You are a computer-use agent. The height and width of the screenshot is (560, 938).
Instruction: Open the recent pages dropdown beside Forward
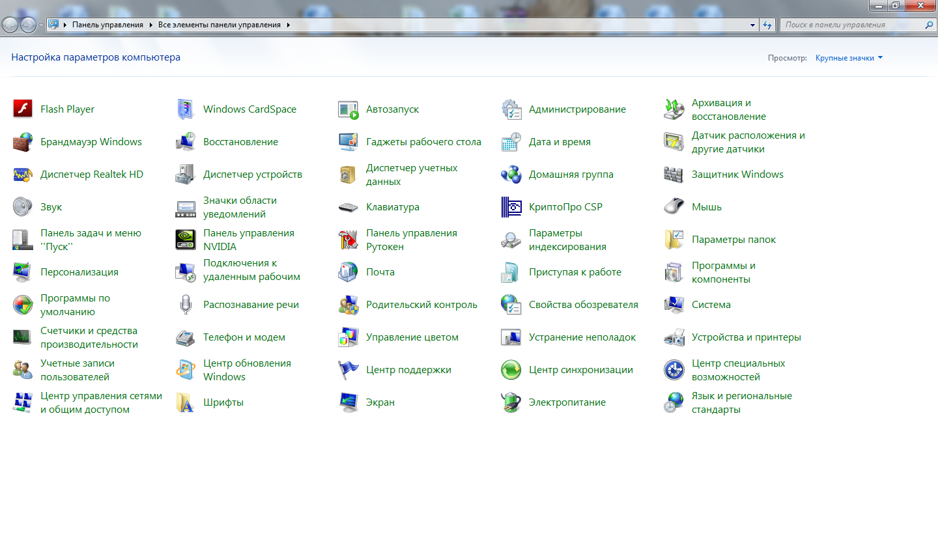click(41, 25)
